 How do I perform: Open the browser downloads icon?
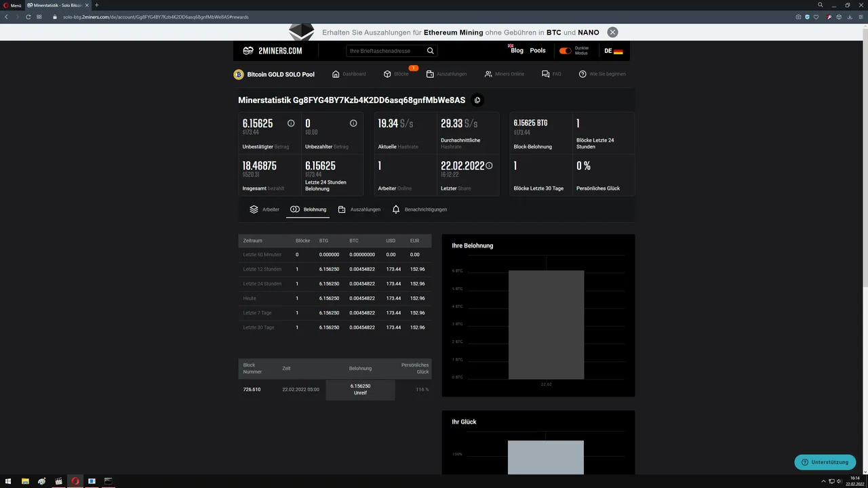[850, 16]
